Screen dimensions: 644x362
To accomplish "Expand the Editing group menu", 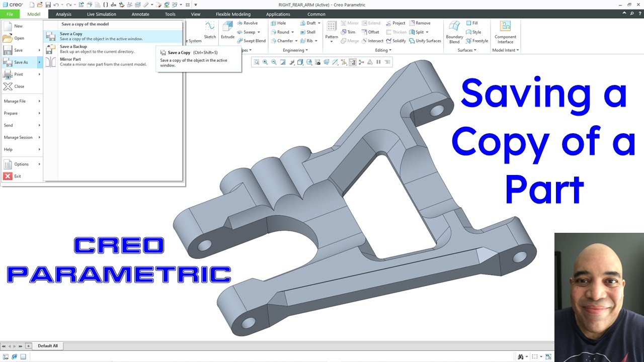I will (x=383, y=50).
